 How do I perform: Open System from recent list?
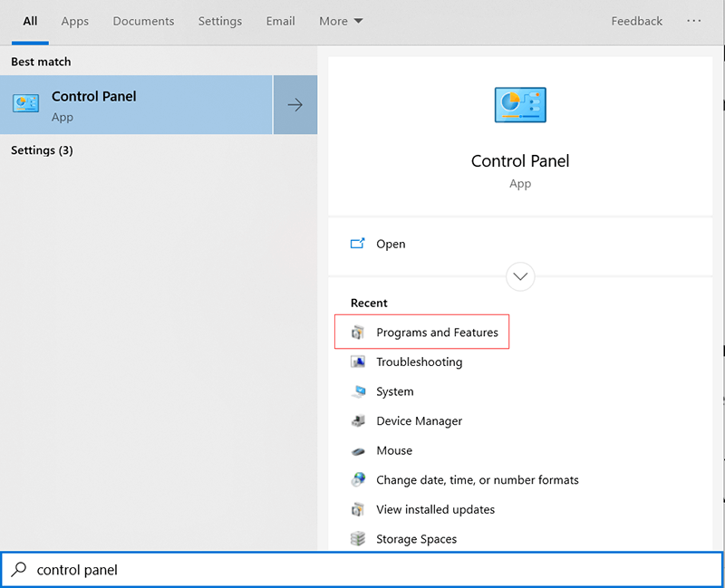pyautogui.click(x=395, y=391)
